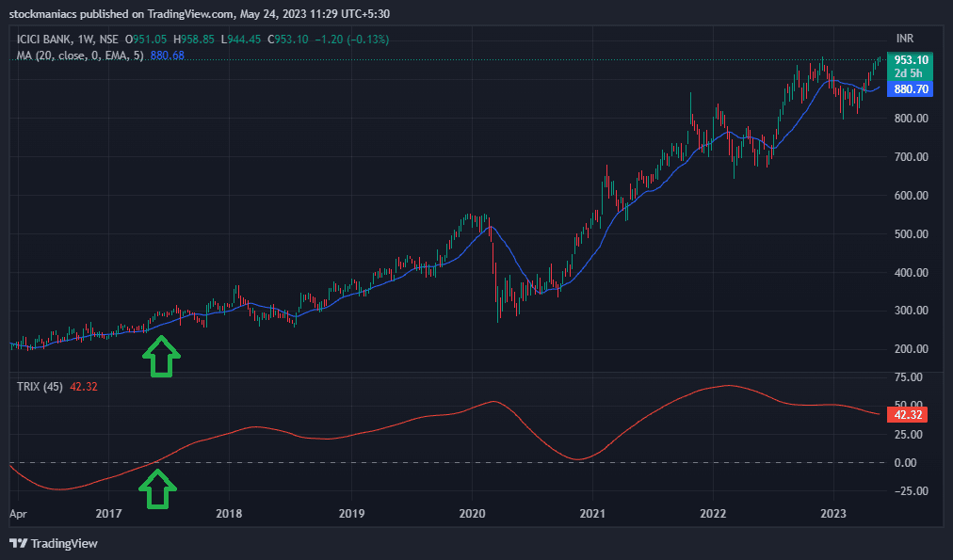Click the INR currency label

pos(904,39)
